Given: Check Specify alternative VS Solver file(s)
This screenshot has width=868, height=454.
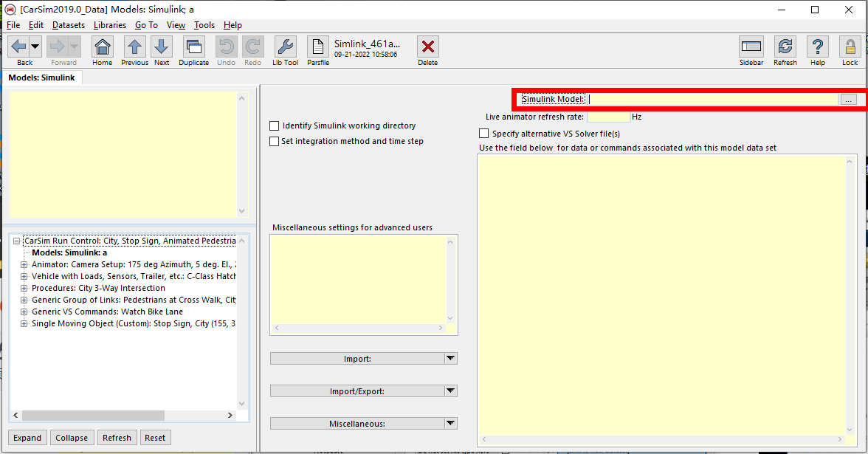Looking at the screenshot, I should pyautogui.click(x=484, y=134).
